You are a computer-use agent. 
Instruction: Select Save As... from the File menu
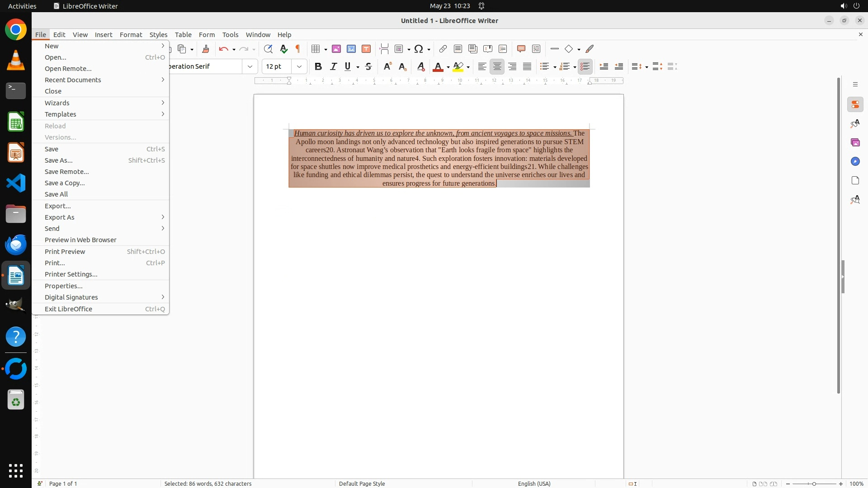(x=59, y=160)
